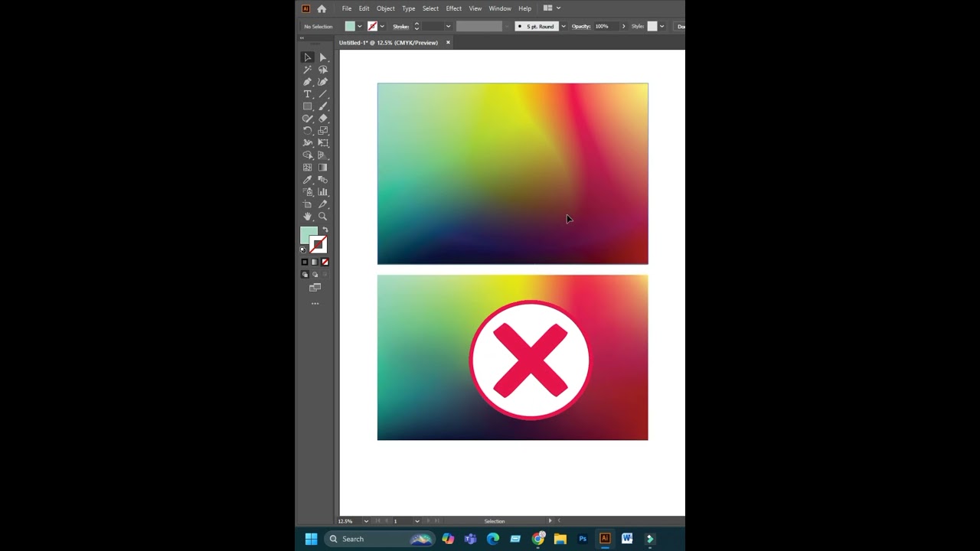Activate the Hand tool
Image resolution: width=980 pixels, height=551 pixels.
click(x=308, y=217)
